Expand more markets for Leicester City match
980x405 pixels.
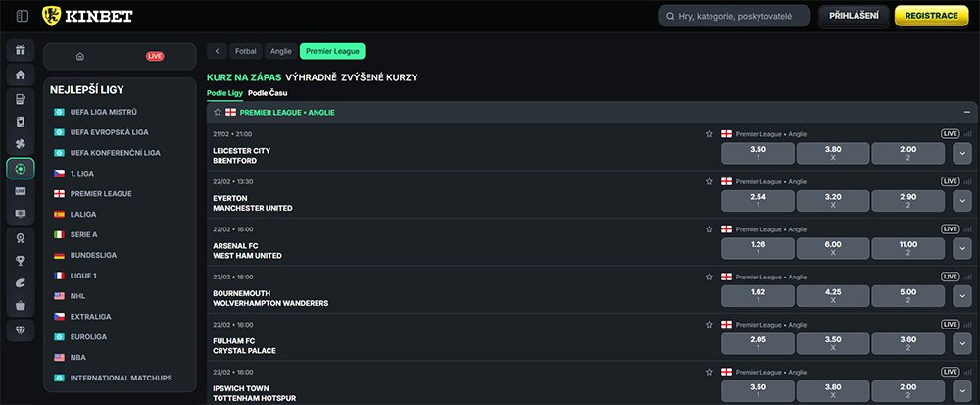tap(962, 154)
